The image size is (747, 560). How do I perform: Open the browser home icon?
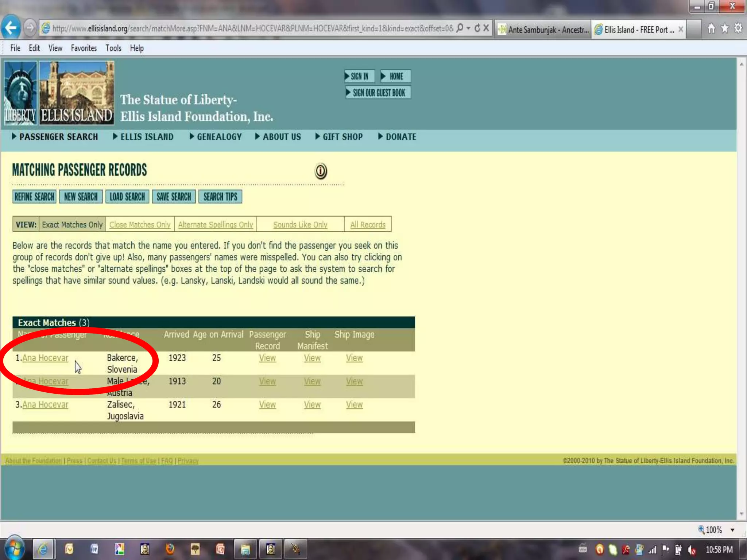point(711,28)
